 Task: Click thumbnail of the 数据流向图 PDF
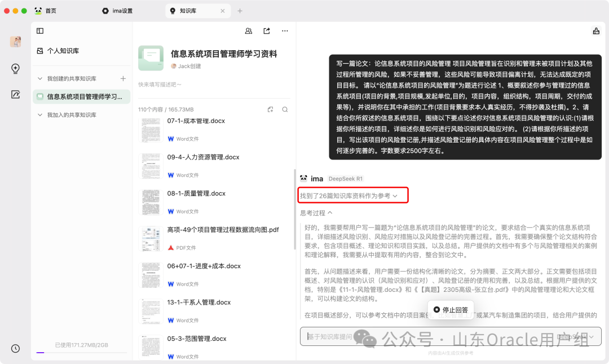click(151, 239)
